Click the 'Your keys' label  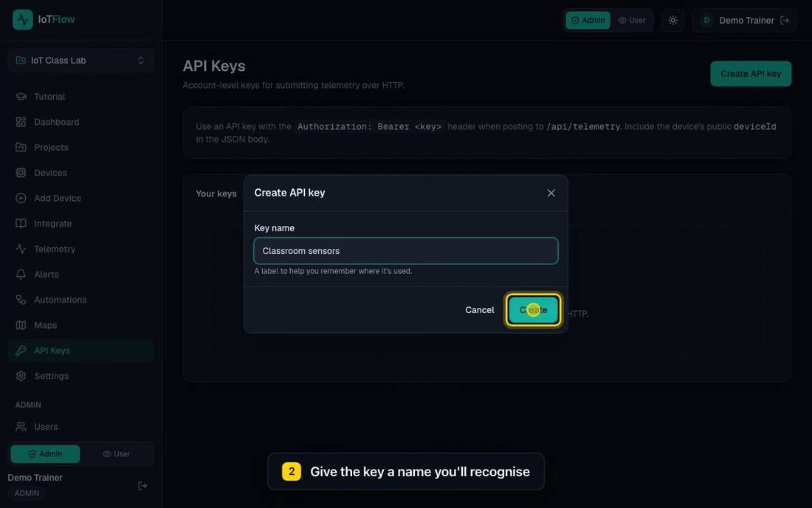click(x=216, y=193)
